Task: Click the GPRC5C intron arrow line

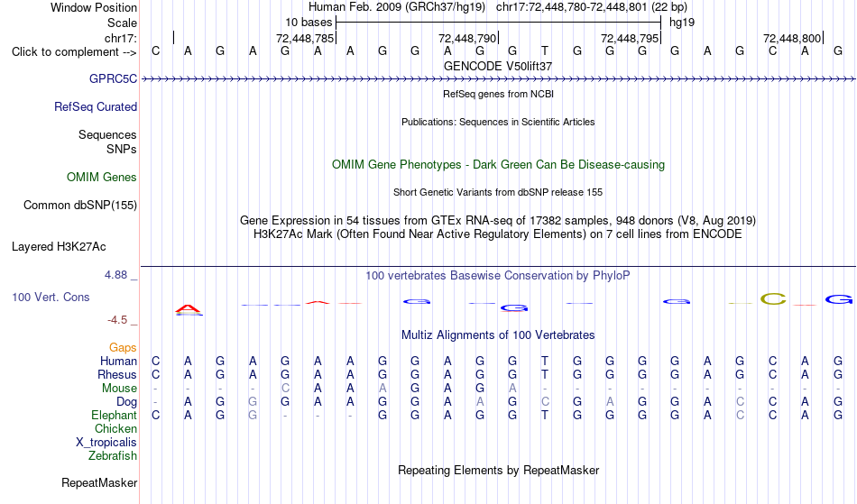Action: [498, 79]
